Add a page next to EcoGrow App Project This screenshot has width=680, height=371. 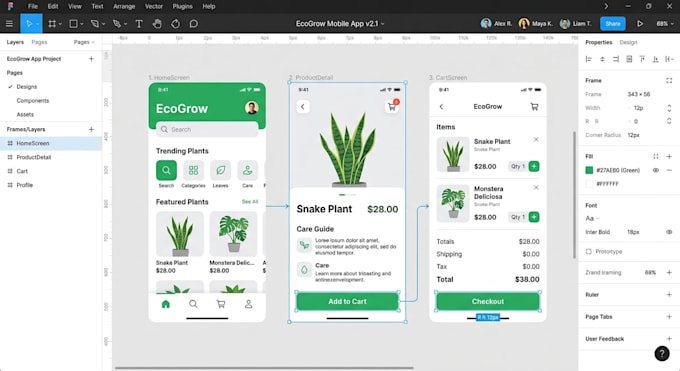pos(91,59)
